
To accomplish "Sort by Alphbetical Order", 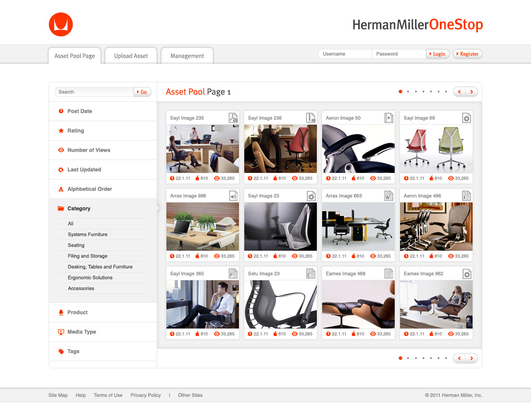I will click(103, 189).
